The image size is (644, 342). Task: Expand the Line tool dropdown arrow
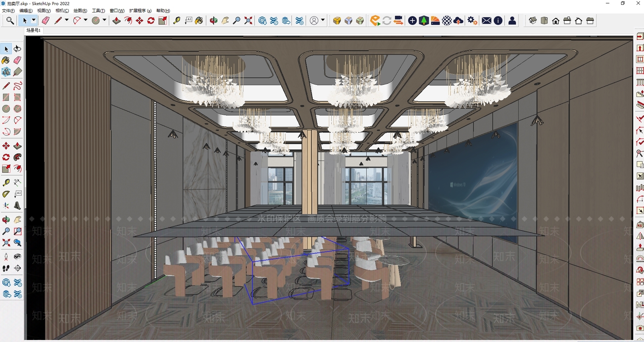tap(67, 20)
